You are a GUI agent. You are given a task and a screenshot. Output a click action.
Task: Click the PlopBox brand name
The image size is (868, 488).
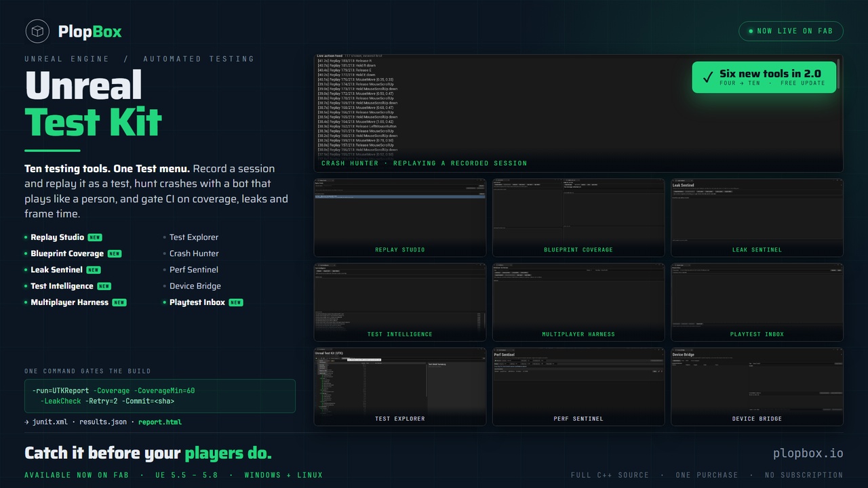click(x=90, y=31)
